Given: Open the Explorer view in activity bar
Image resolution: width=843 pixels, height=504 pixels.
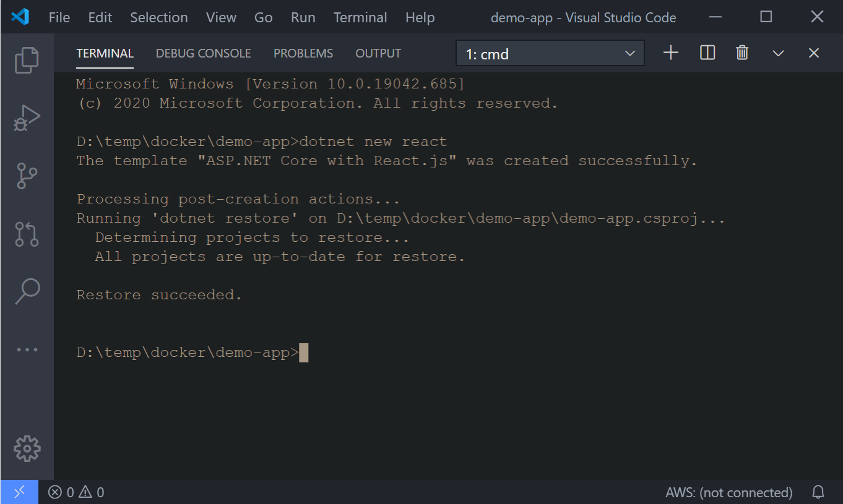Looking at the screenshot, I should (x=27, y=60).
